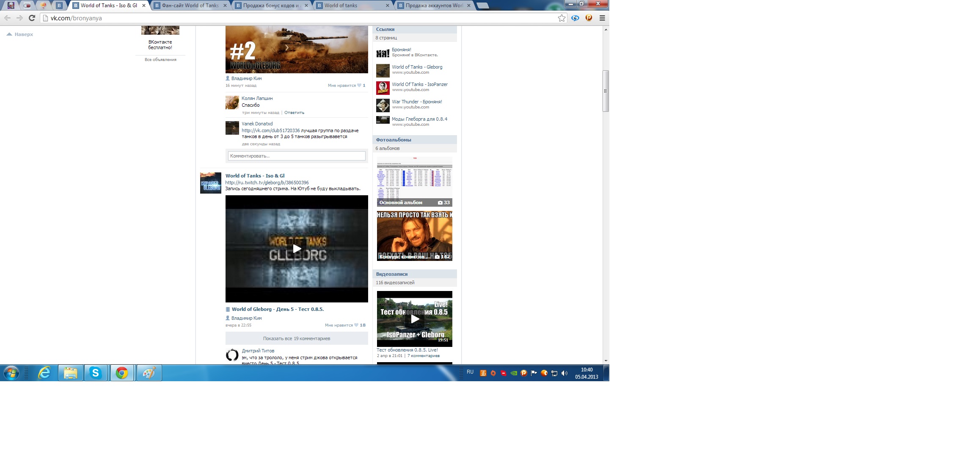Play the Тест обновления 0.8.5 sidebar video

click(415, 319)
